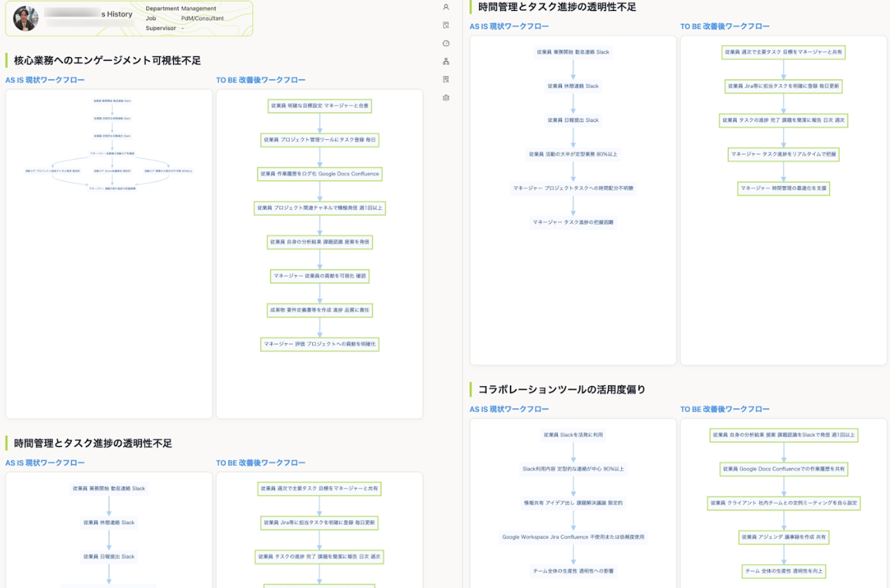This screenshot has height=588, width=890.
Task: Select node マネージャー タスク進捗の把握困難
Action: coord(573,222)
